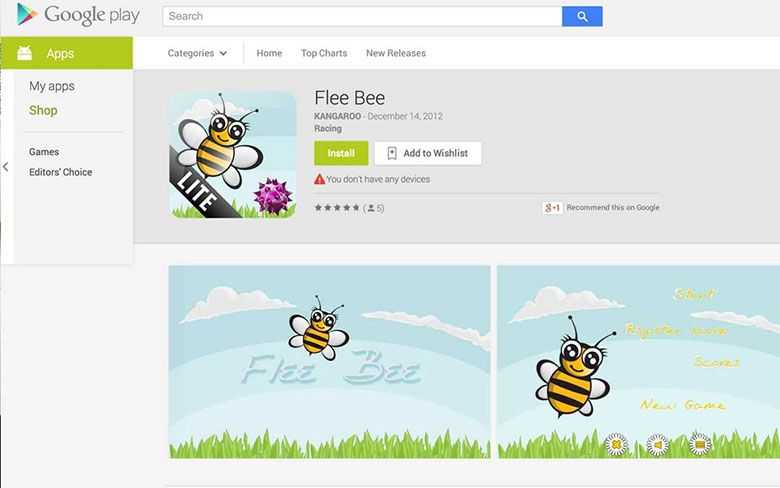Select the Home navigation item

tap(269, 53)
